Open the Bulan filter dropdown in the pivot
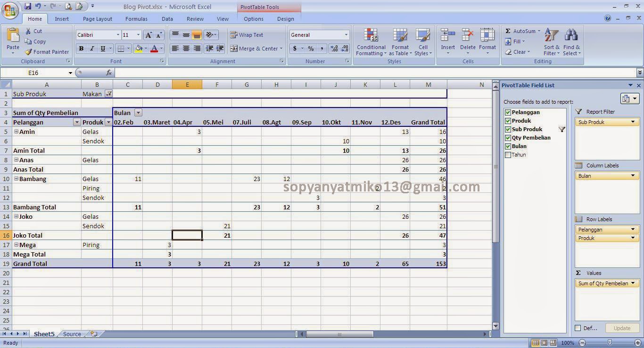The width and height of the screenshot is (644, 348). (138, 113)
